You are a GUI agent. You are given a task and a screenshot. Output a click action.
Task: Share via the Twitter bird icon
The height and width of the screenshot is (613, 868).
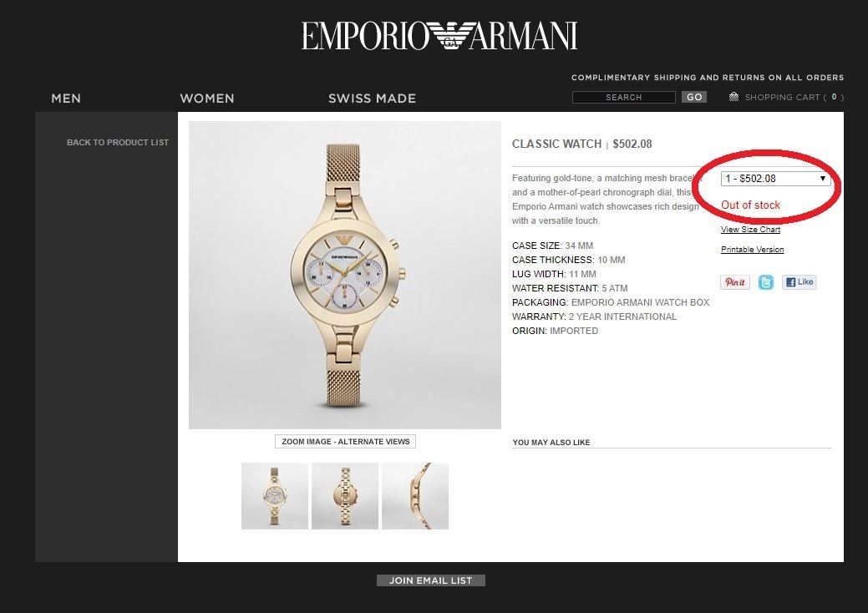tap(765, 282)
